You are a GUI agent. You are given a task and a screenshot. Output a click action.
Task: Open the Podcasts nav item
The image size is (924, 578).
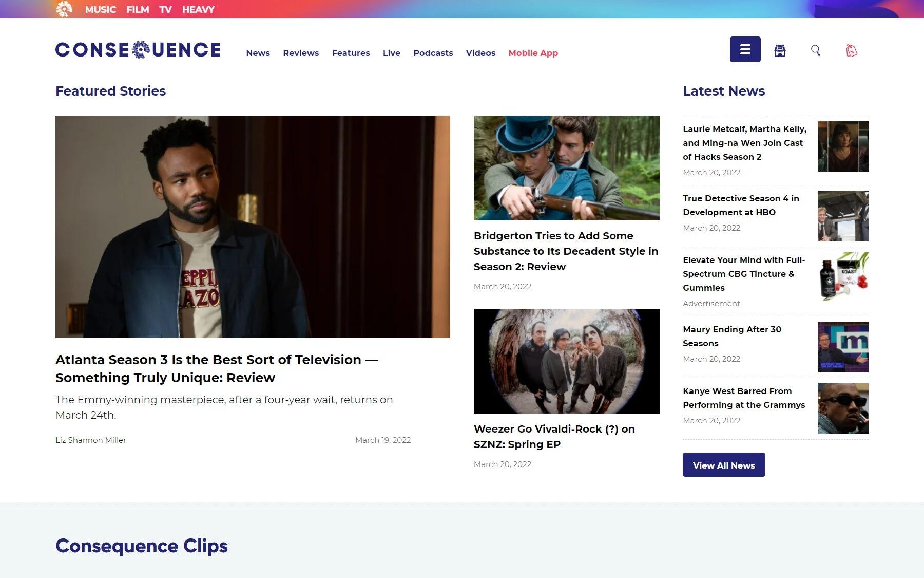(433, 53)
